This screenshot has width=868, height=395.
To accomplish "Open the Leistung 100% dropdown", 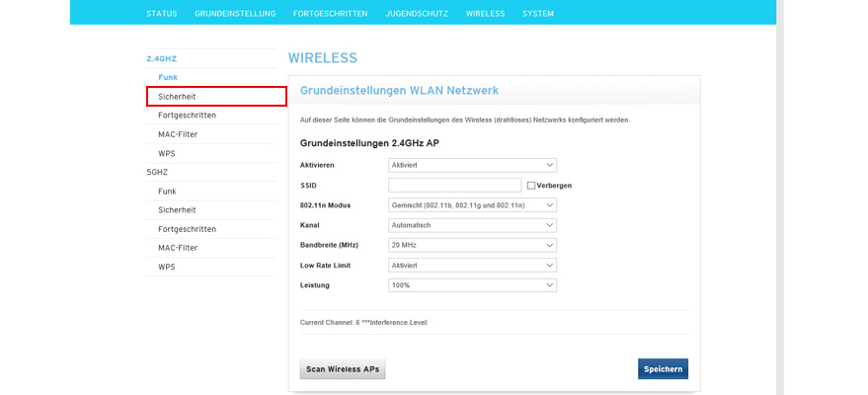I will point(472,285).
